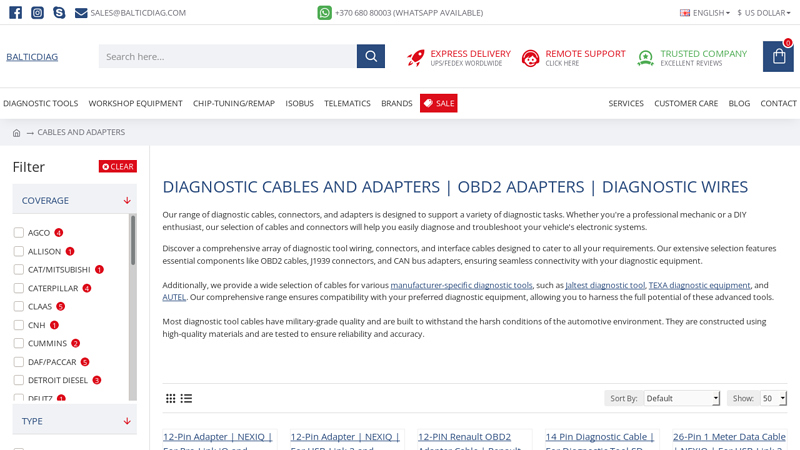800x450 pixels.
Task: Expand the TYPE filter section
Action: [74, 420]
